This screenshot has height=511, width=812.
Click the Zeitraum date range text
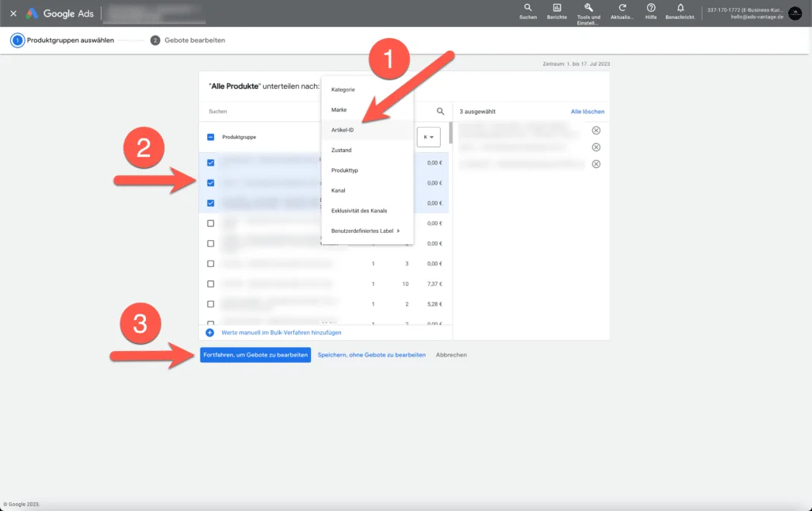(576, 63)
